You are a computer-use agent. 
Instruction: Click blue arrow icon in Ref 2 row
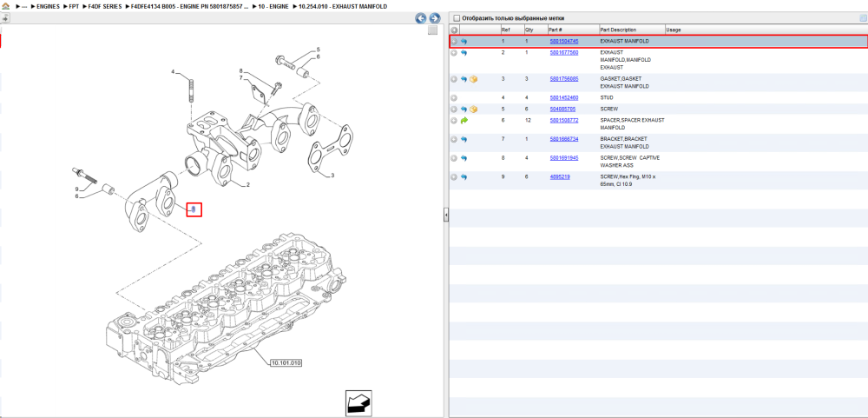pos(464,53)
